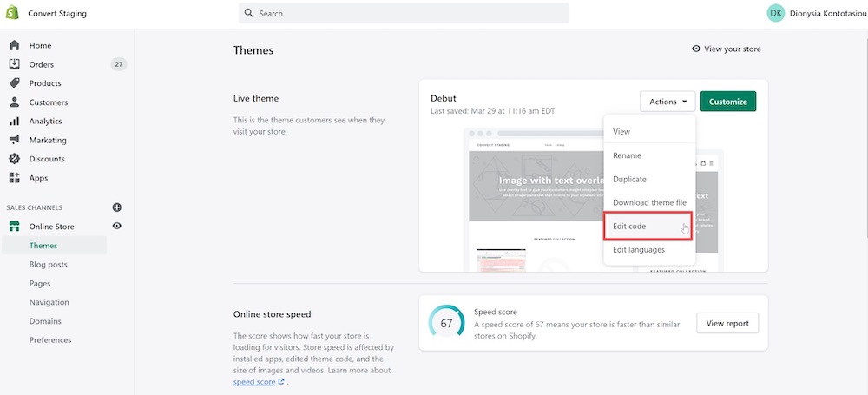The image size is (868, 395).
Task: Open Apps in sidebar
Action: (39, 178)
